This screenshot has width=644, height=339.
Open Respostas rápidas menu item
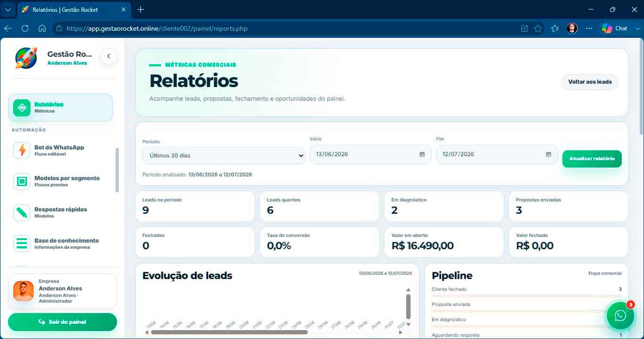coord(60,212)
